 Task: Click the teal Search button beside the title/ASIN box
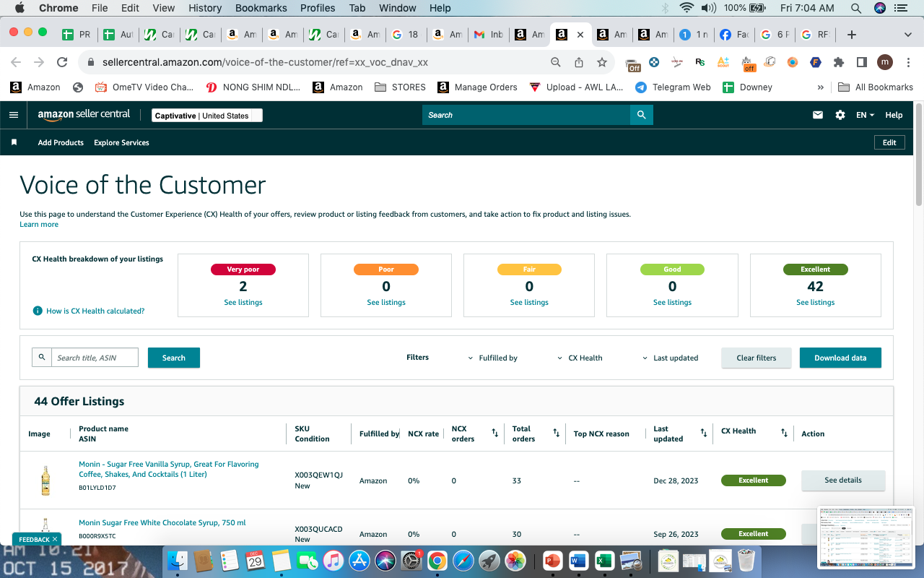[174, 358]
